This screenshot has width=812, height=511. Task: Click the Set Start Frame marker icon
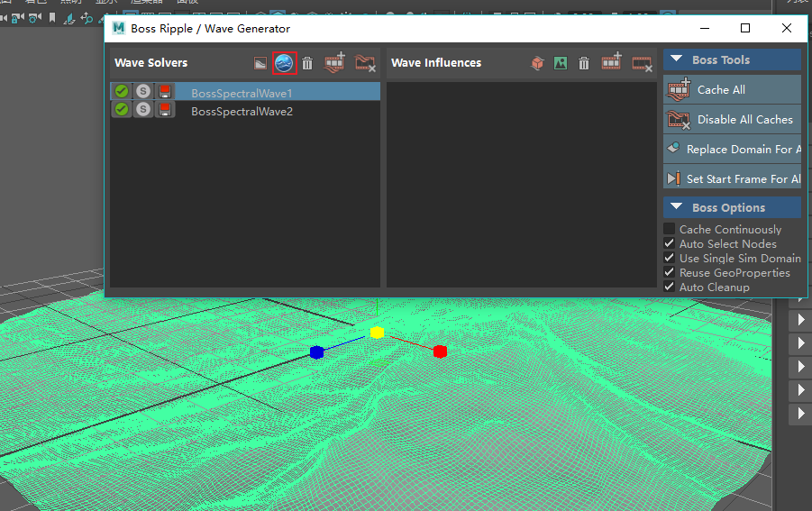click(x=674, y=178)
